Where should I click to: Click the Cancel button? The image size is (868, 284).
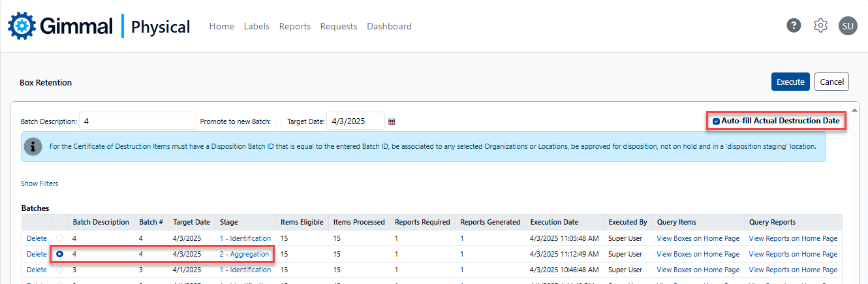tap(831, 82)
